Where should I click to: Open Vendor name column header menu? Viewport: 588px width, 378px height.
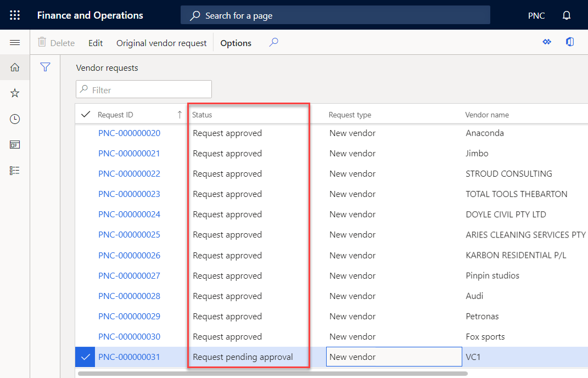(x=487, y=115)
